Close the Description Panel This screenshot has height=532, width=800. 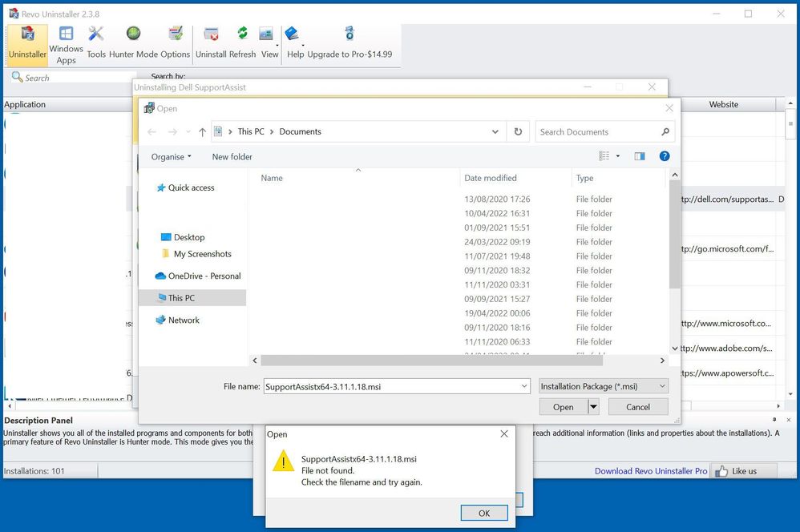[788, 420]
